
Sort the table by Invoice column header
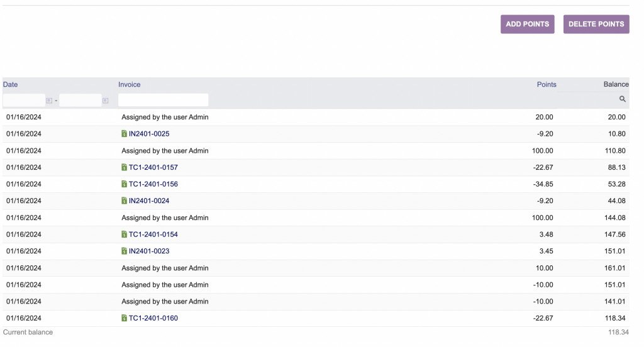[130, 84]
